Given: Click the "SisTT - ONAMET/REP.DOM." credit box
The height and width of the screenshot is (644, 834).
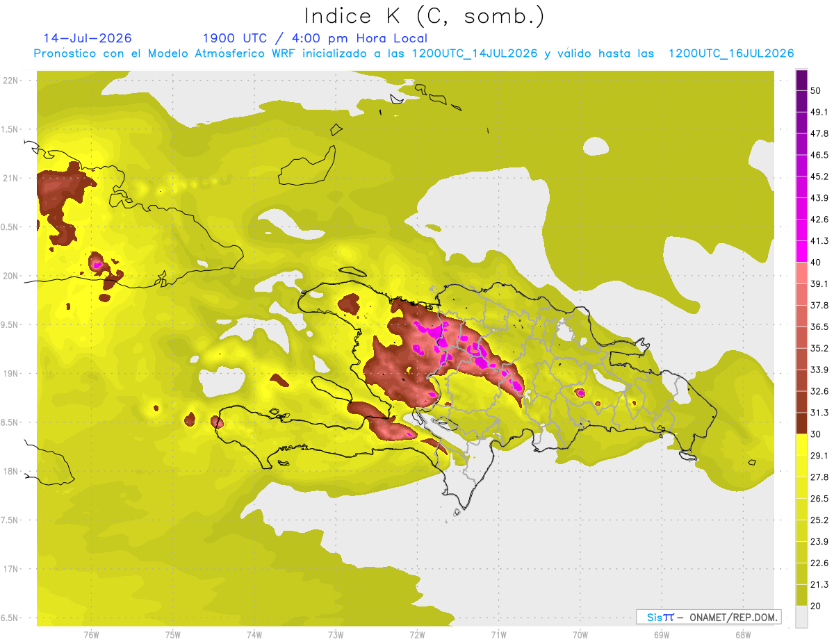Looking at the screenshot, I should click(708, 617).
